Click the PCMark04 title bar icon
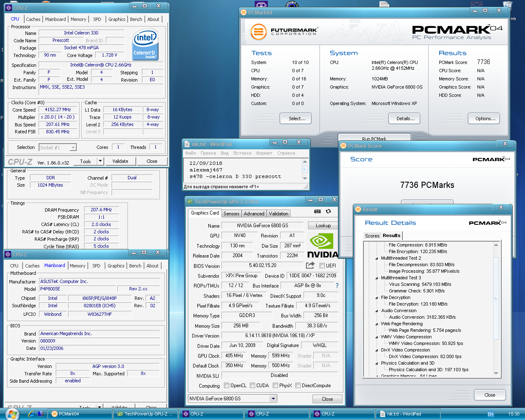The height and width of the screenshot is (420, 525). 244,12
